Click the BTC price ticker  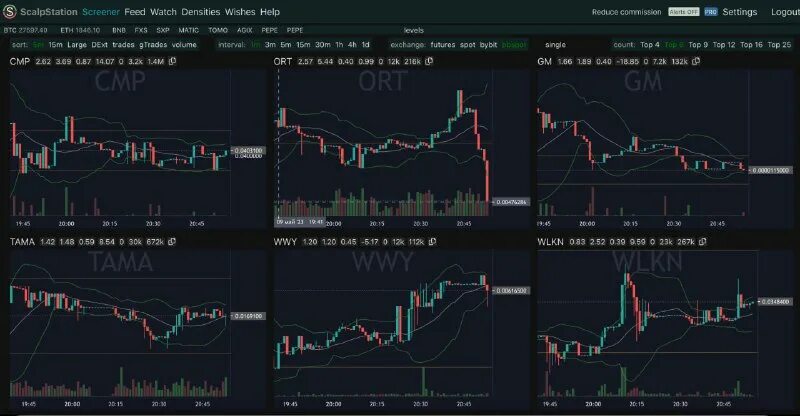[25, 30]
